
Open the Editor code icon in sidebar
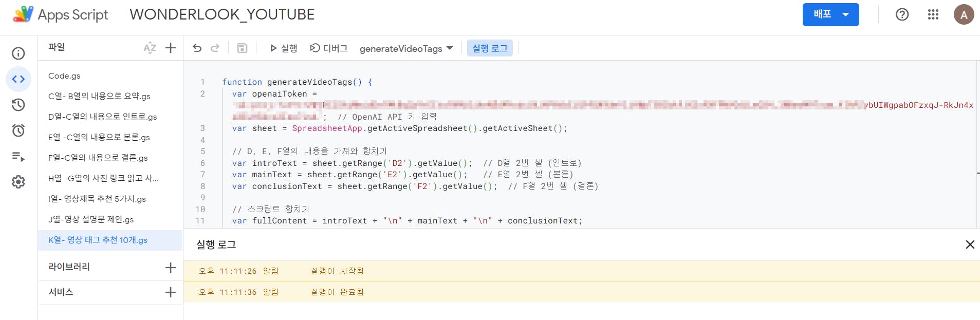point(19,79)
